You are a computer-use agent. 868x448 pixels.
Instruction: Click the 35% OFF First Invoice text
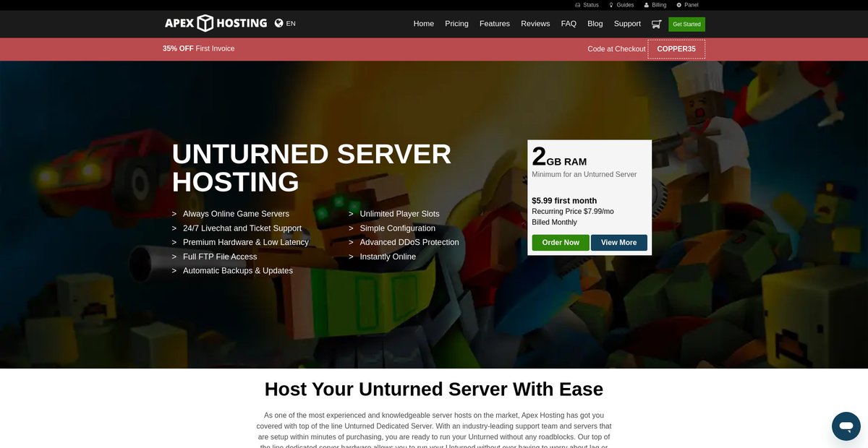tap(199, 48)
